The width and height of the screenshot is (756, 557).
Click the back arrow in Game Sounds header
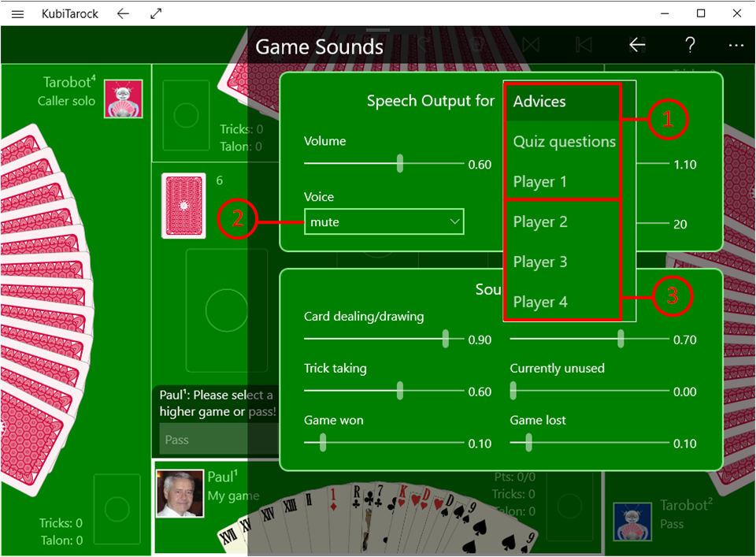click(637, 46)
